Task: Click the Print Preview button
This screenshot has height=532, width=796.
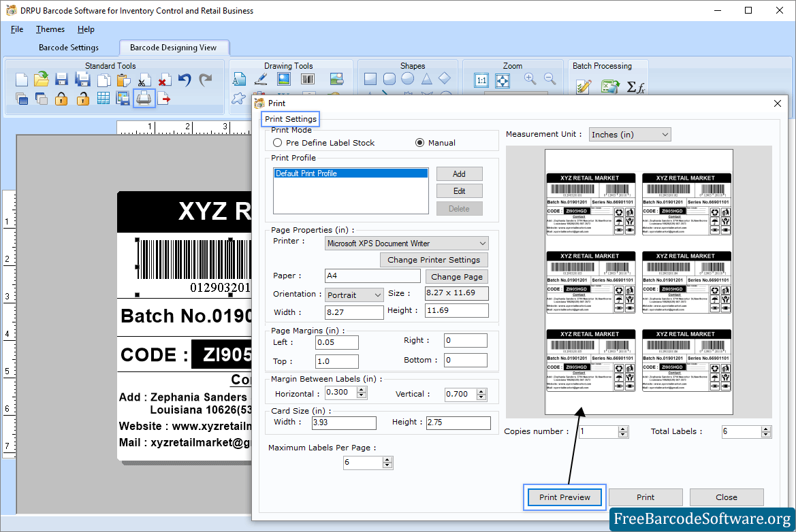Action: click(564, 497)
